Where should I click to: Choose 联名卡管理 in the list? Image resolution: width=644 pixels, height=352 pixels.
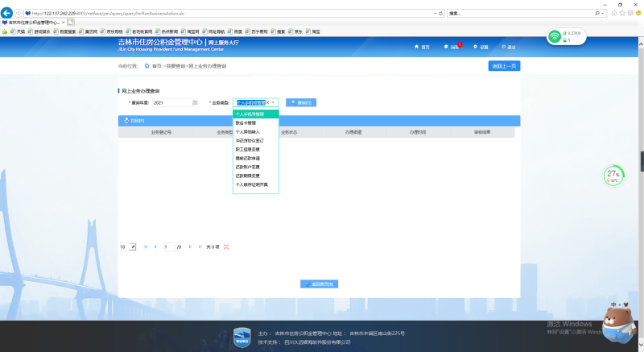click(x=246, y=123)
